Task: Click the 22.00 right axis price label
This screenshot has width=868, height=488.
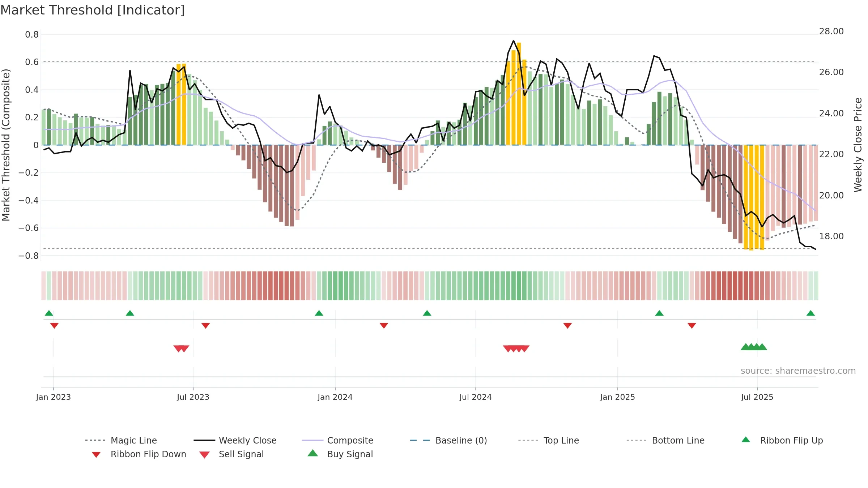Action: coord(831,154)
